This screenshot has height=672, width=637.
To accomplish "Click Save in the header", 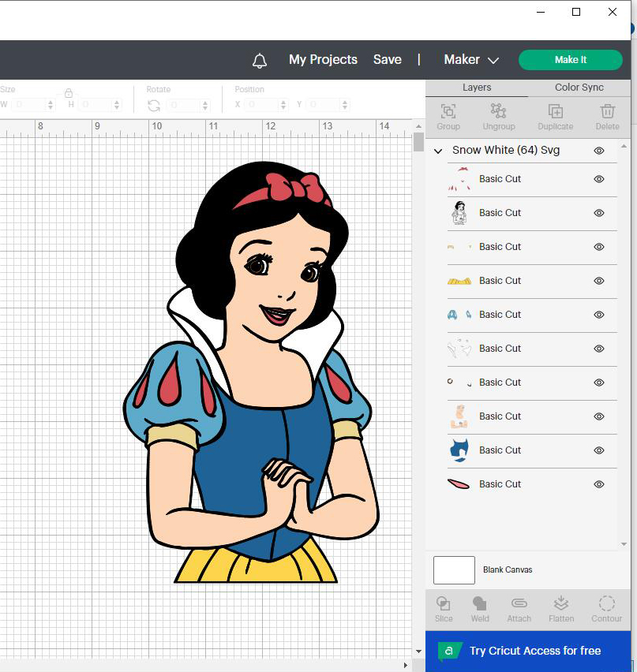I will tap(388, 60).
